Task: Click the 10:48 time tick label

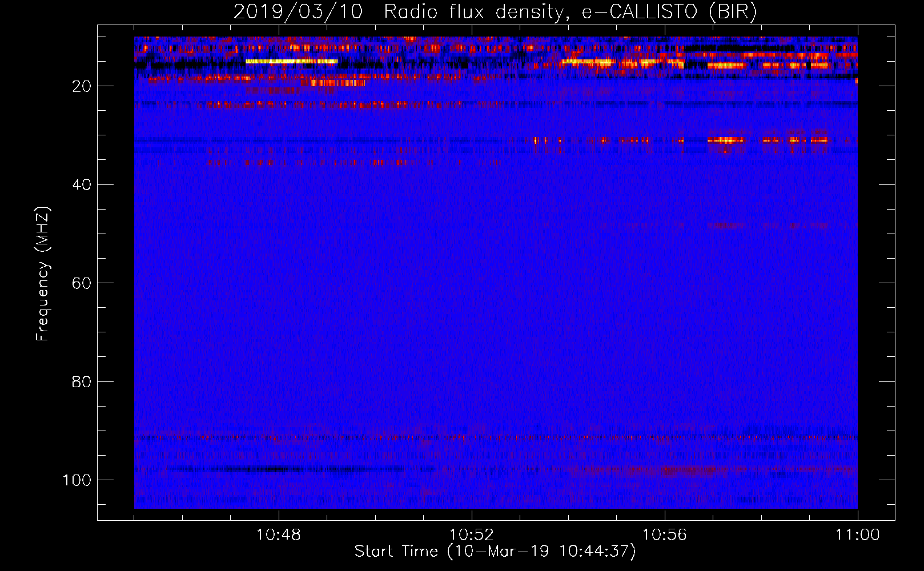Action: tap(279, 535)
